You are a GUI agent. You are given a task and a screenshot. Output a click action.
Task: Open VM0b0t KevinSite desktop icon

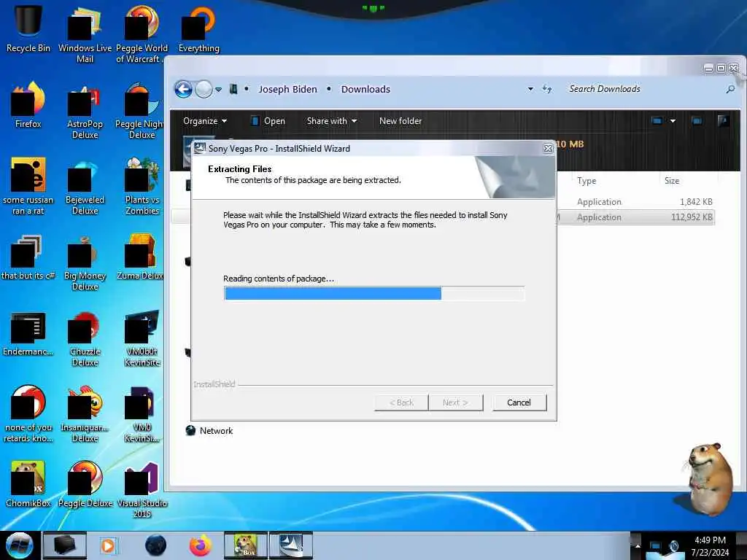pyautogui.click(x=142, y=338)
